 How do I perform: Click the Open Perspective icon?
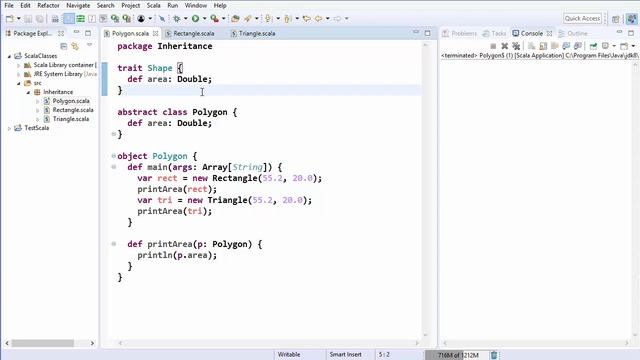click(616, 19)
